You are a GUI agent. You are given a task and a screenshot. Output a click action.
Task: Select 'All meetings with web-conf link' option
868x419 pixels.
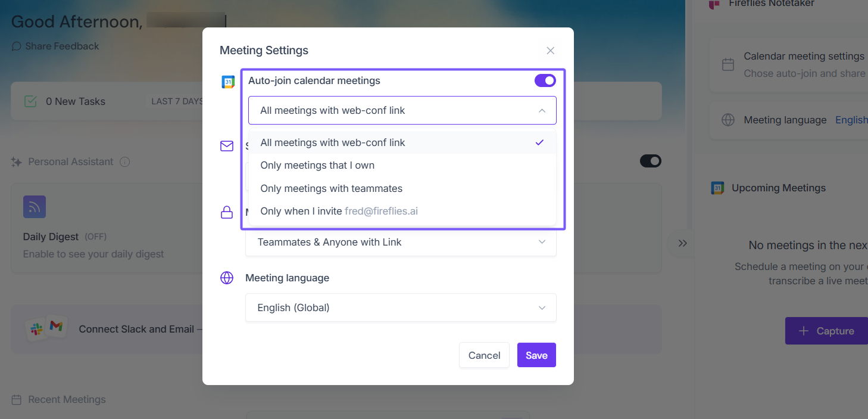402,142
